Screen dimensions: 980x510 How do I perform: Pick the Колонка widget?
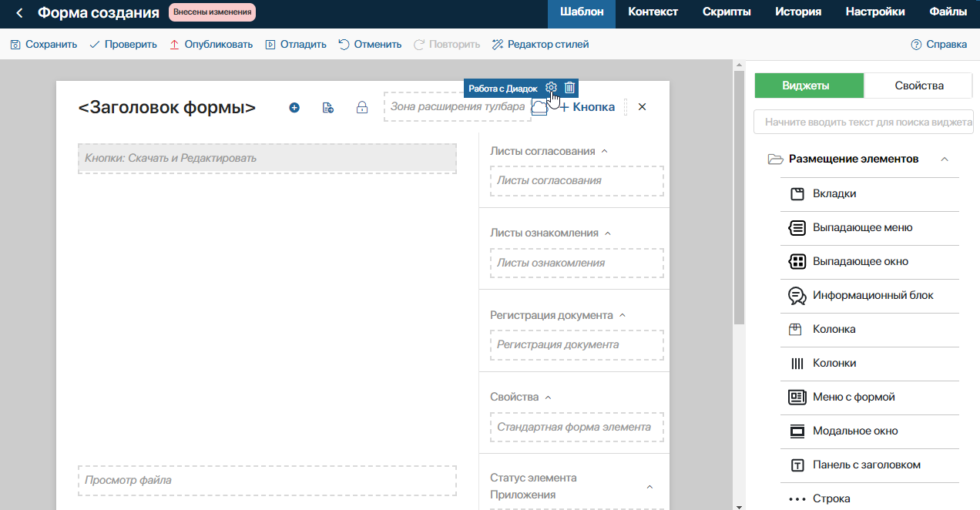[870, 330]
